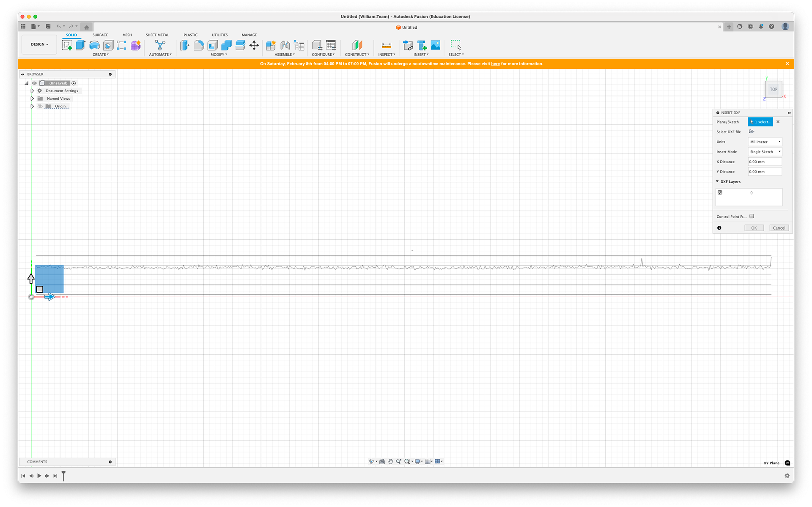The width and height of the screenshot is (812, 507).
Task: Click the Save disk icon
Action: pos(48,26)
